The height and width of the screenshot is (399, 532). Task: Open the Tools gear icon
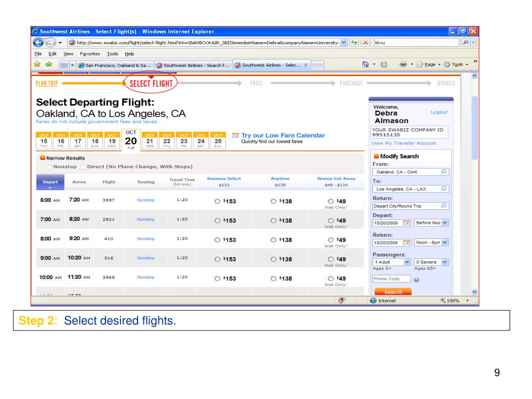447,64
